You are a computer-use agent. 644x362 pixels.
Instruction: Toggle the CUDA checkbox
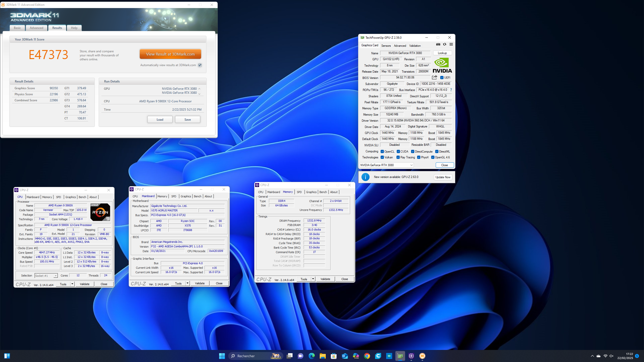coord(398,152)
